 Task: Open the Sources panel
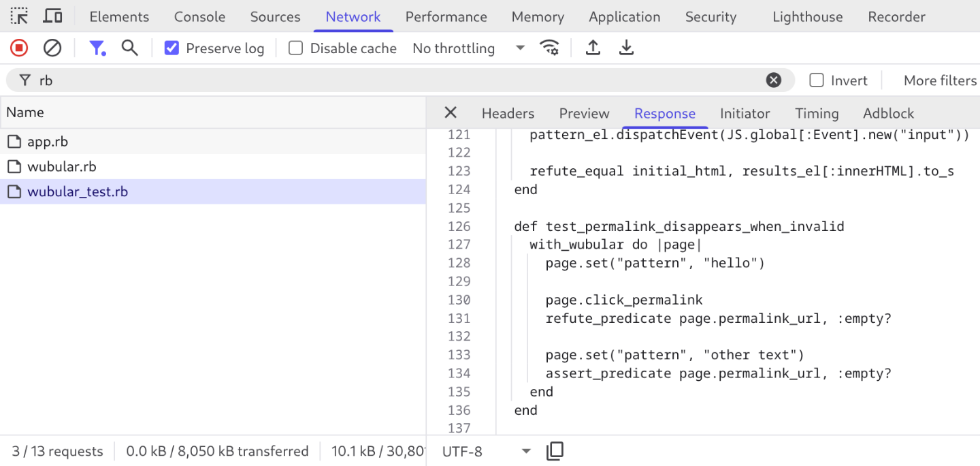point(275,16)
